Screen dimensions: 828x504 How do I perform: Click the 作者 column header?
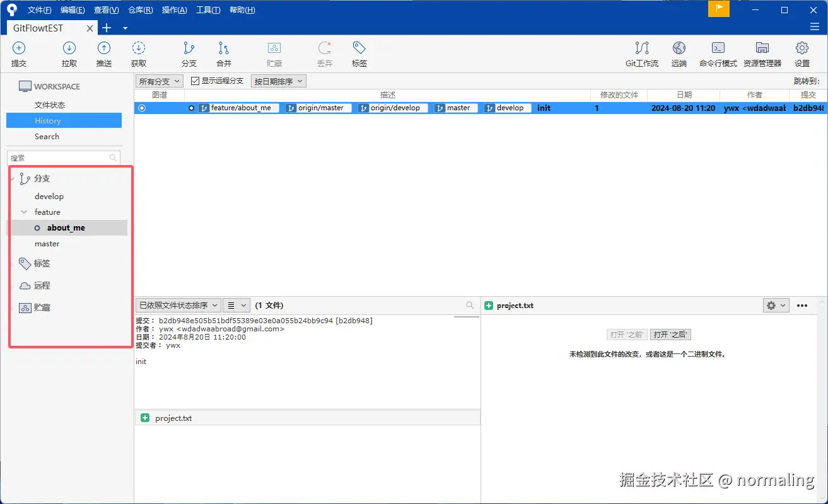click(x=754, y=94)
